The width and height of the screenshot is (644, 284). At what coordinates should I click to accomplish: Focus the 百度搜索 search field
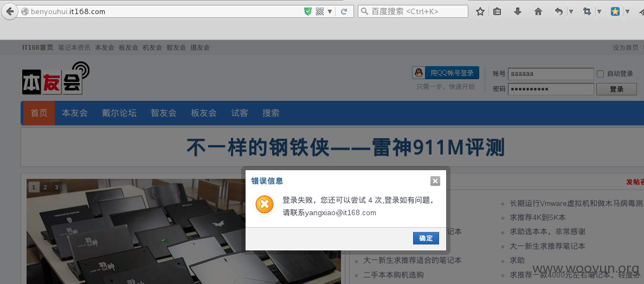[x=413, y=11]
